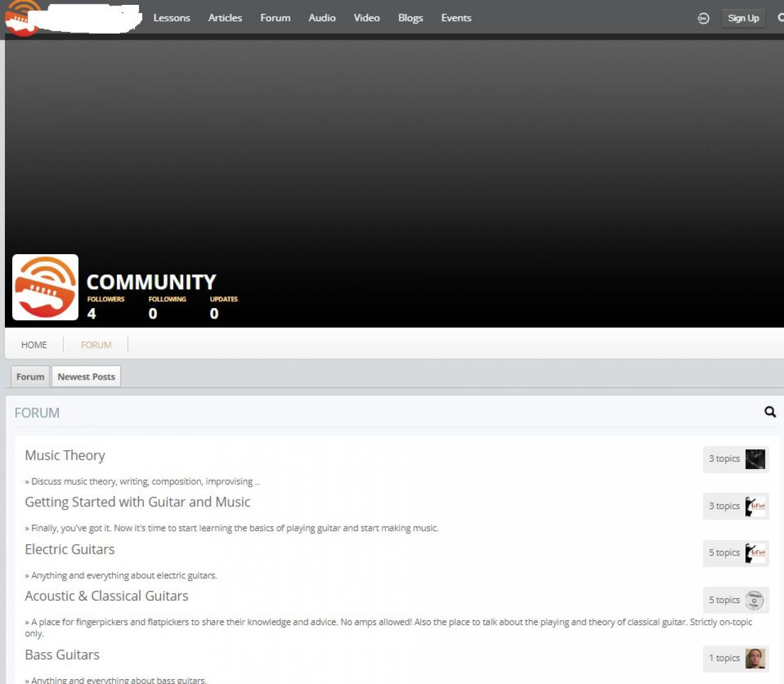The image size is (784, 684).
Task: Click the Sign Up button
Action: (743, 18)
